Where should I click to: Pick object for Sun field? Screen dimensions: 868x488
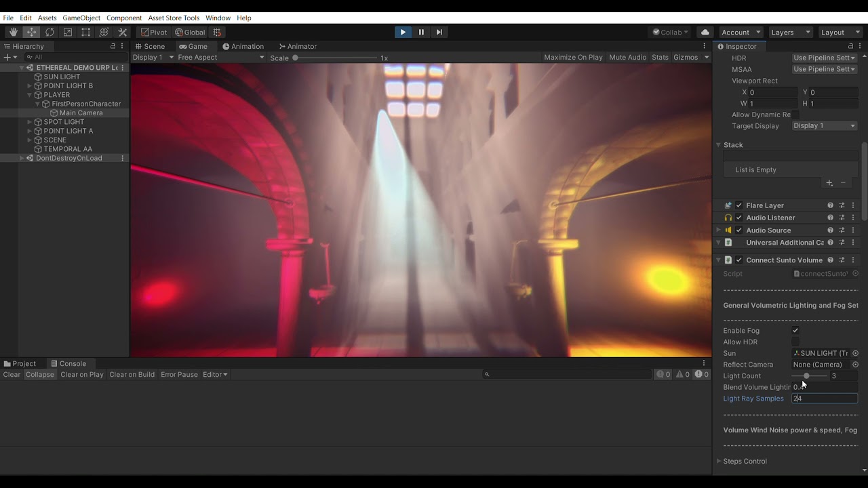click(855, 353)
